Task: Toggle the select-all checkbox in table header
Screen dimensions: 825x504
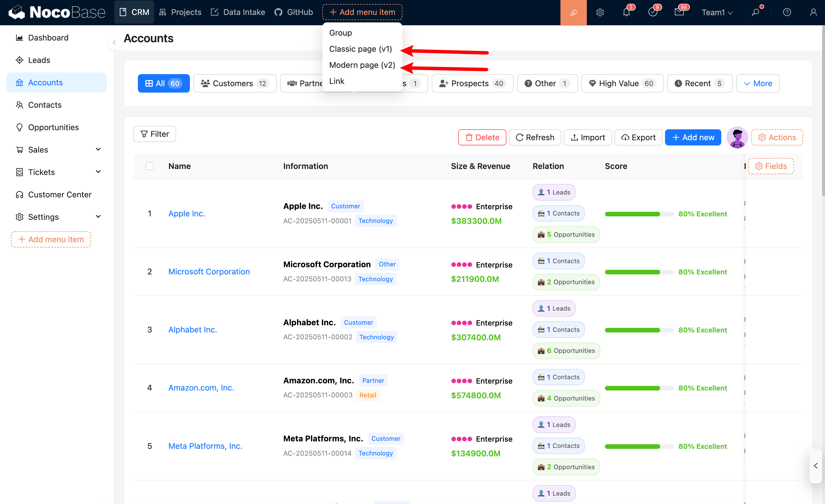Action: point(150,166)
